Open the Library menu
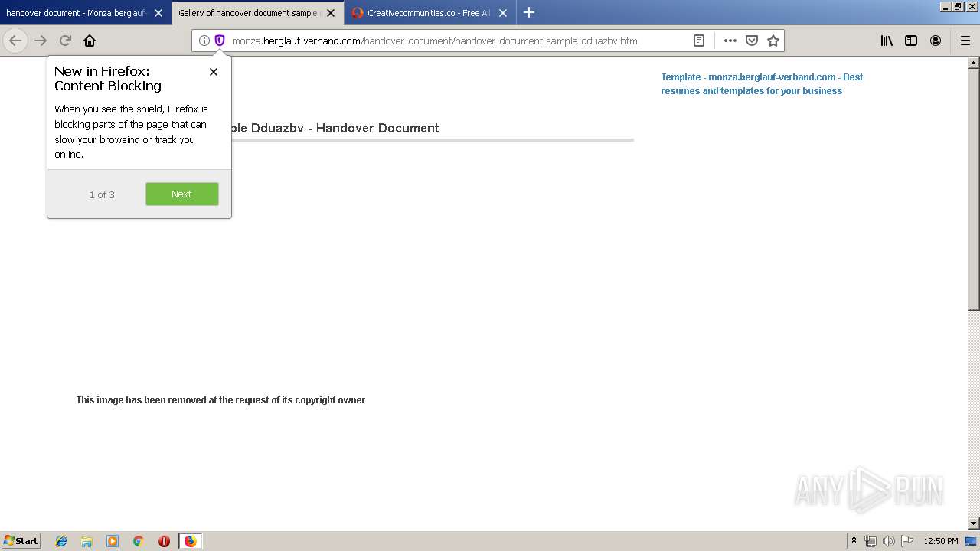The height and width of the screenshot is (551, 980). pos(887,41)
